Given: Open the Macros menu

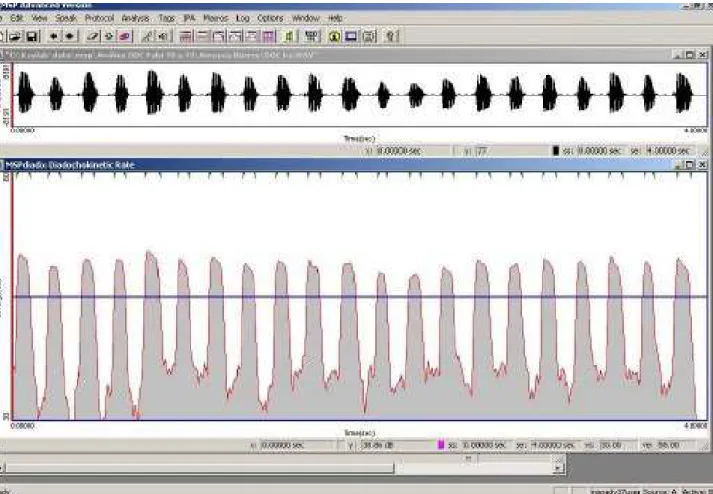Looking at the screenshot, I should 215,18.
